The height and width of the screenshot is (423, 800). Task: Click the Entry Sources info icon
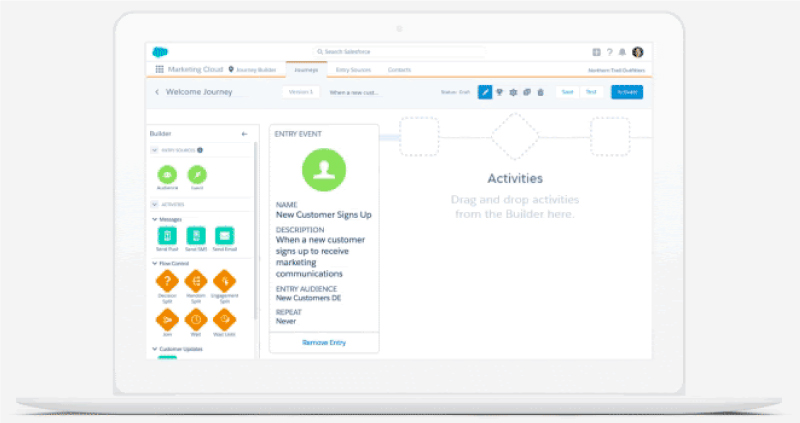200,150
